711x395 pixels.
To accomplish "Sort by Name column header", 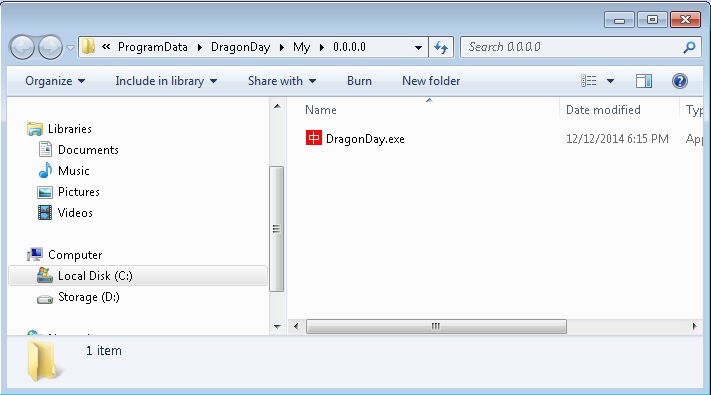I will click(321, 110).
